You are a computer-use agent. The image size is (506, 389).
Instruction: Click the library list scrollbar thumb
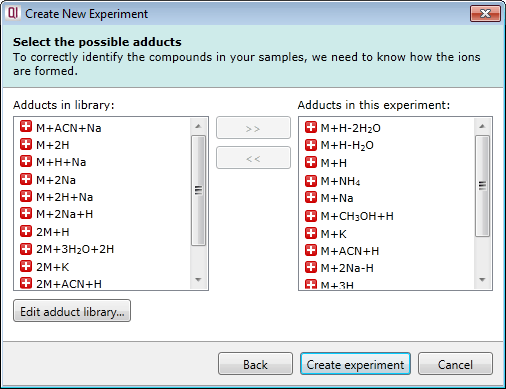pyautogui.click(x=198, y=190)
